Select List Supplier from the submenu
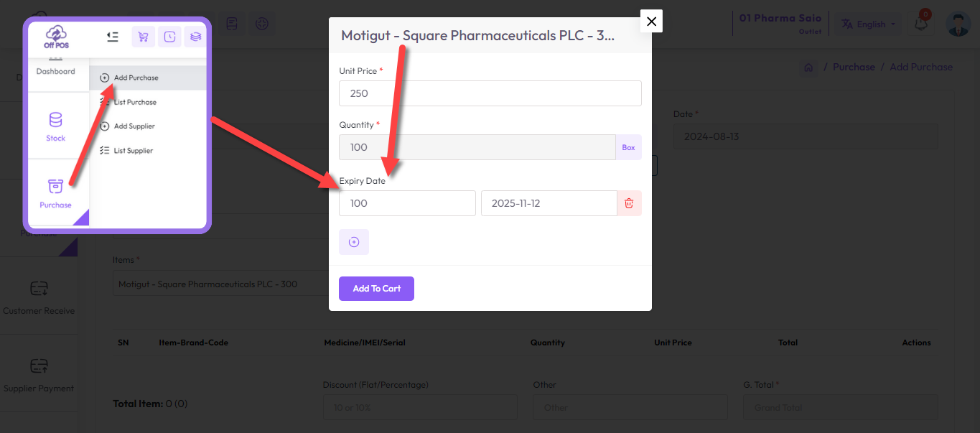The width and height of the screenshot is (980, 433). coord(133,151)
